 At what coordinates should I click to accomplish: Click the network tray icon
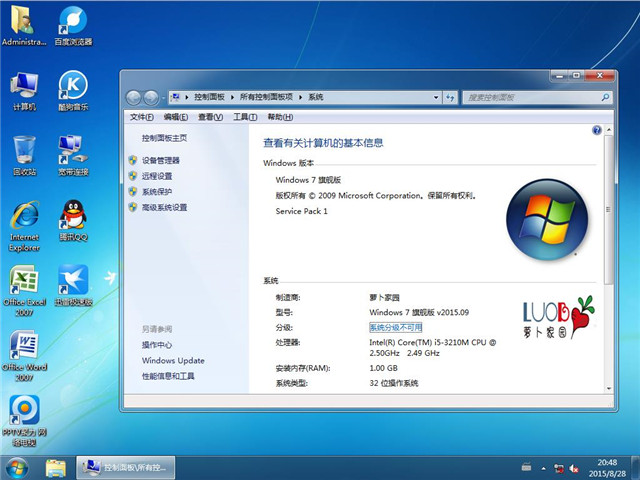tap(559, 468)
